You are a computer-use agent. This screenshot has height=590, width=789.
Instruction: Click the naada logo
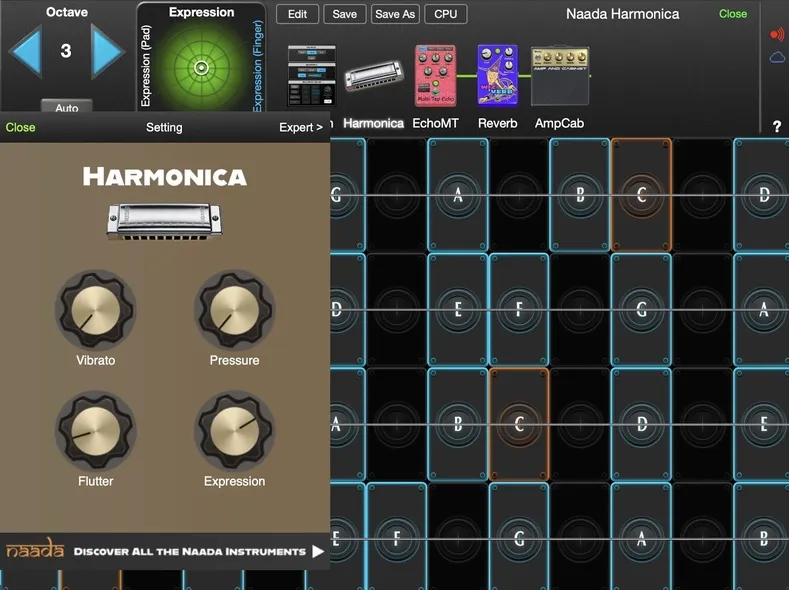pos(35,549)
